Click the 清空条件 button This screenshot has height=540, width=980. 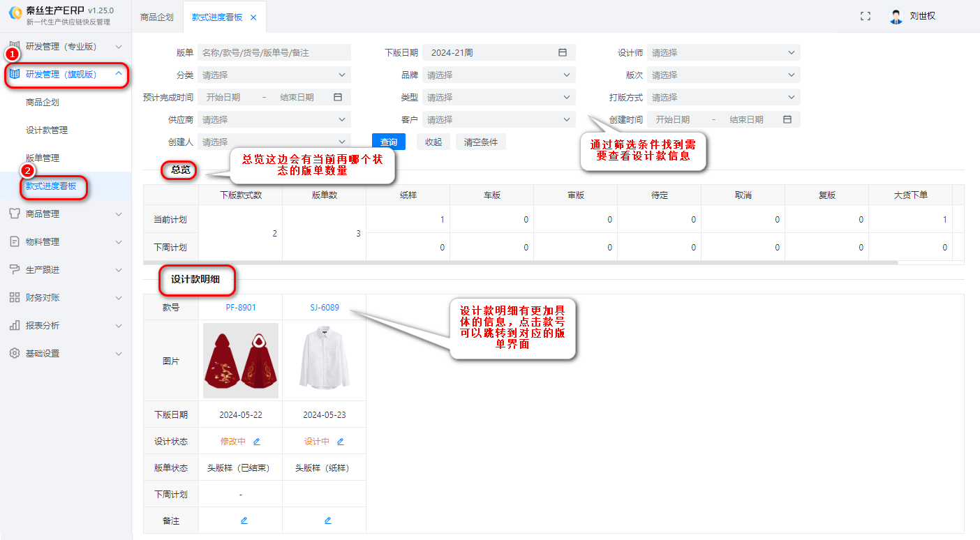pos(481,142)
